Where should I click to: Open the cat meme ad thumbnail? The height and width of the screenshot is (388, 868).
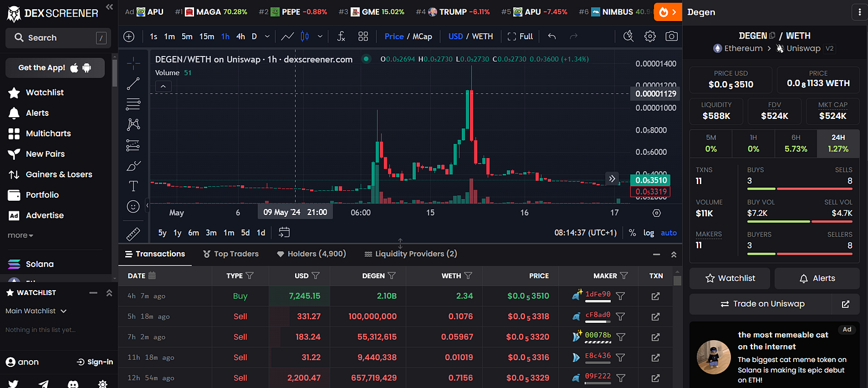tap(714, 356)
